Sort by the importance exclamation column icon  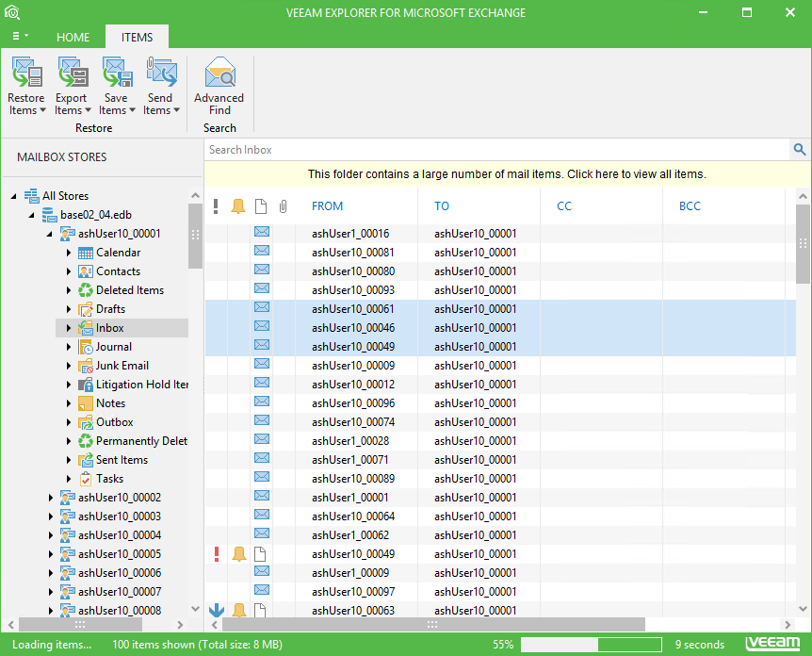click(216, 206)
